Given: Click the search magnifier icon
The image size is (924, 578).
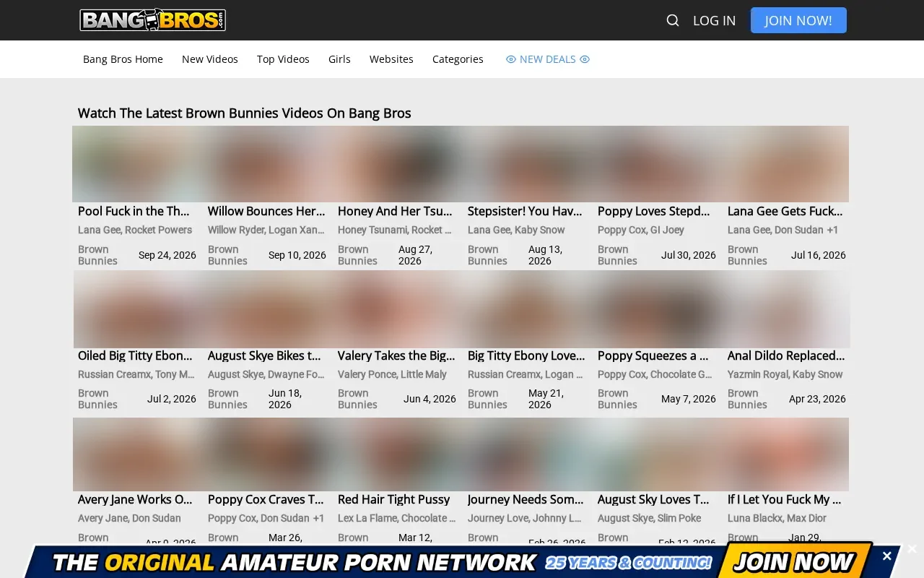Looking at the screenshot, I should [673, 20].
